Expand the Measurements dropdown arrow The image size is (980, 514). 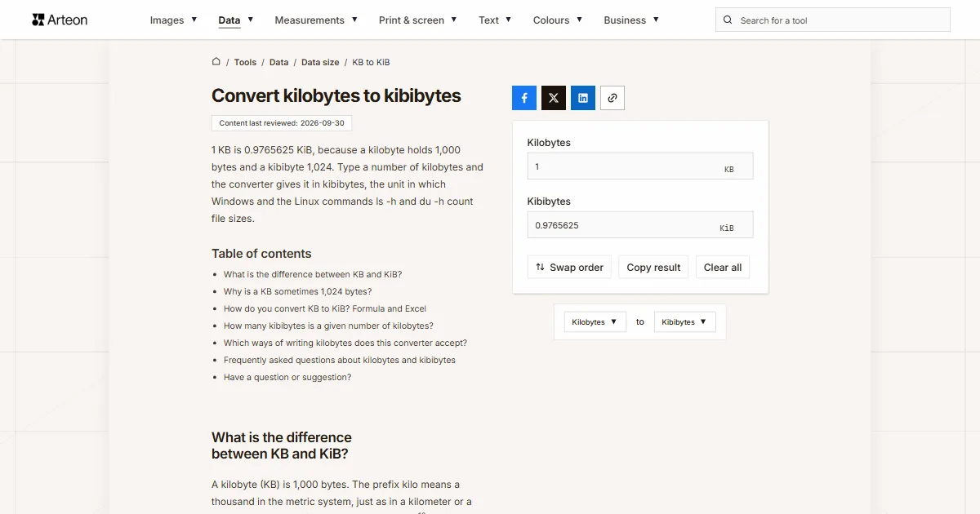pyautogui.click(x=354, y=20)
